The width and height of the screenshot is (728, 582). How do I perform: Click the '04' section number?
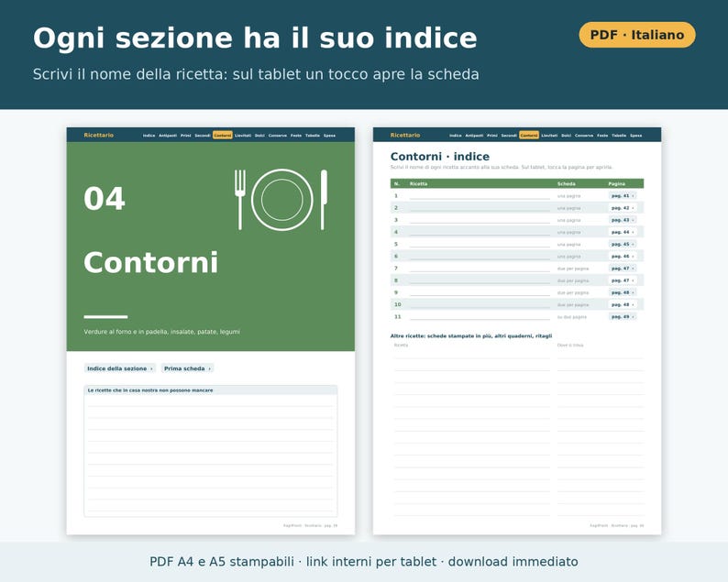(x=104, y=199)
